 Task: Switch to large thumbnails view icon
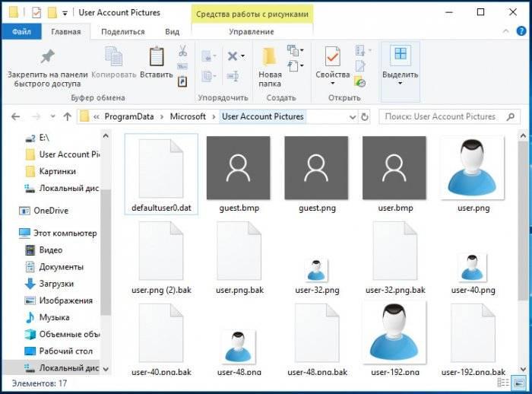point(519,383)
